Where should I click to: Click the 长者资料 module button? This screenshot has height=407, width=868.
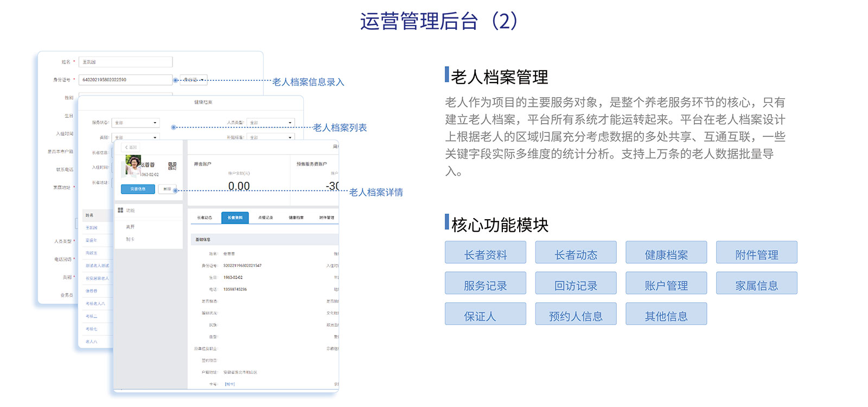coord(486,252)
